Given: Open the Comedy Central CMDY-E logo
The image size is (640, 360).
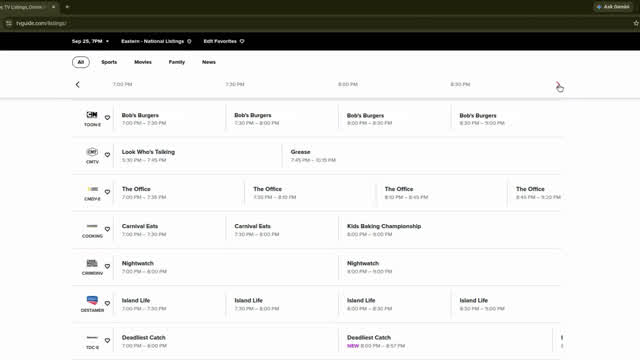Looking at the screenshot, I should 92,189.
